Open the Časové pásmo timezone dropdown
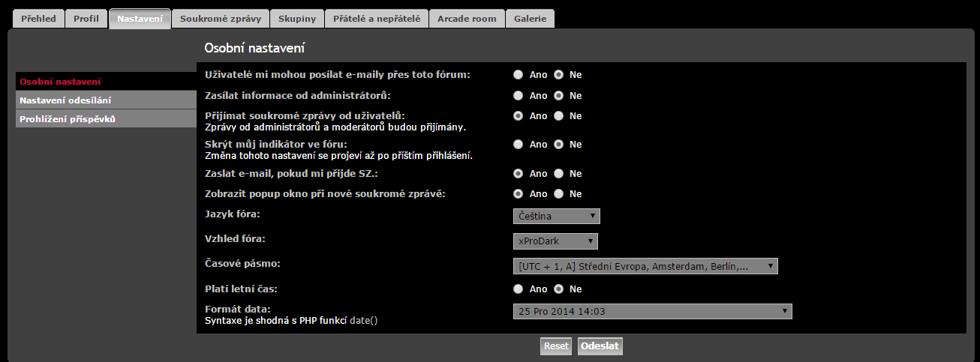980x362 pixels. click(645, 266)
